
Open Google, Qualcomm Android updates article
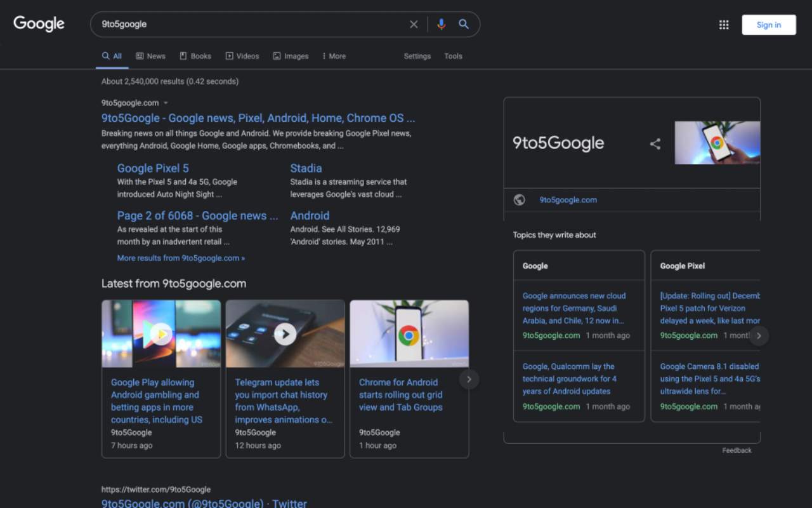pyautogui.click(x=570, y=379)
